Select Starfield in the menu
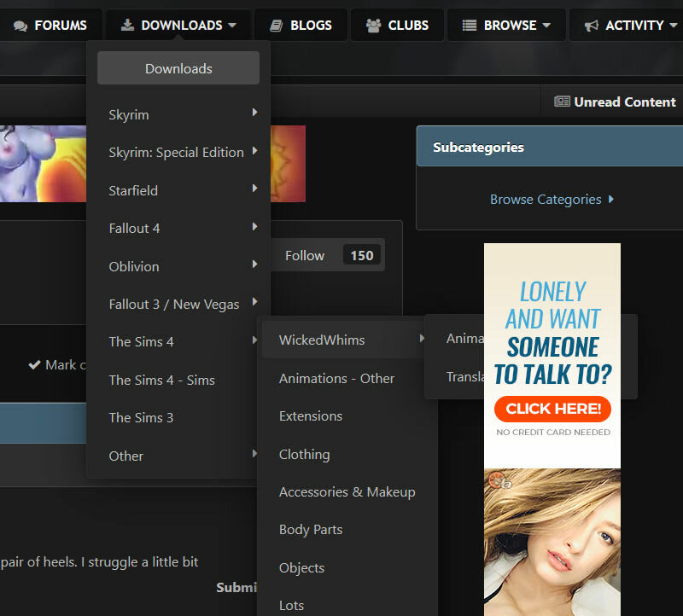This screenshot has height=616, width=683. click(133, 190)
